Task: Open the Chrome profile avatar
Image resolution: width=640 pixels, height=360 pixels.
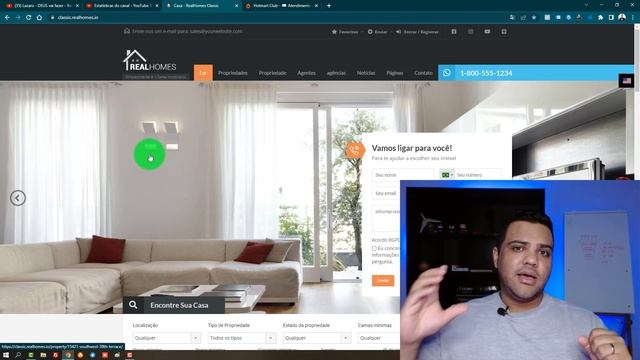Action: pyautogui.click(x=622, y=17)
